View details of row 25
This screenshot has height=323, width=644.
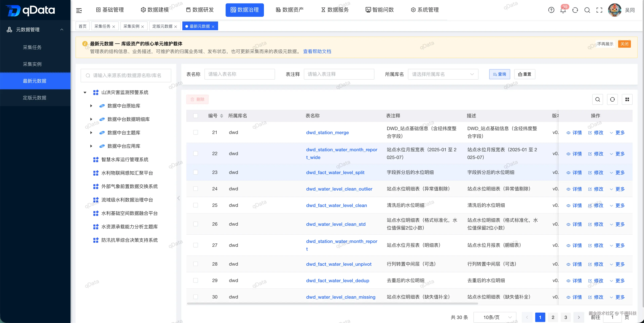[x=574, y=205]
